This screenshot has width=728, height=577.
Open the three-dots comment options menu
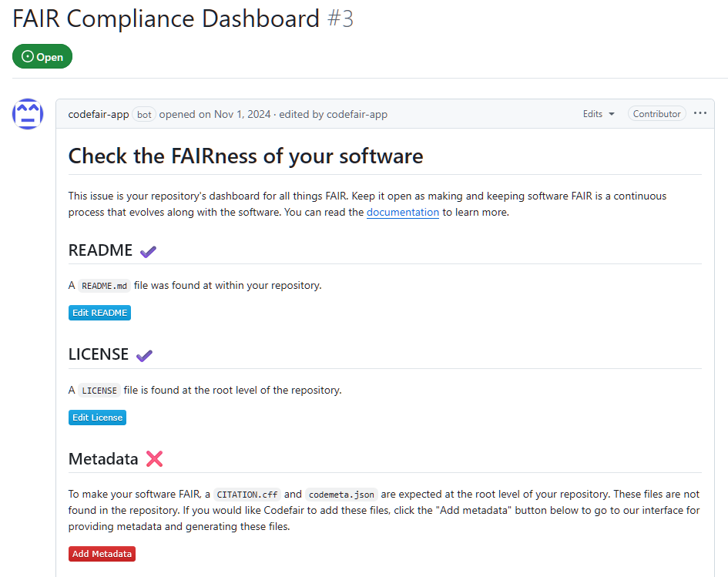[x=699, y=113]
